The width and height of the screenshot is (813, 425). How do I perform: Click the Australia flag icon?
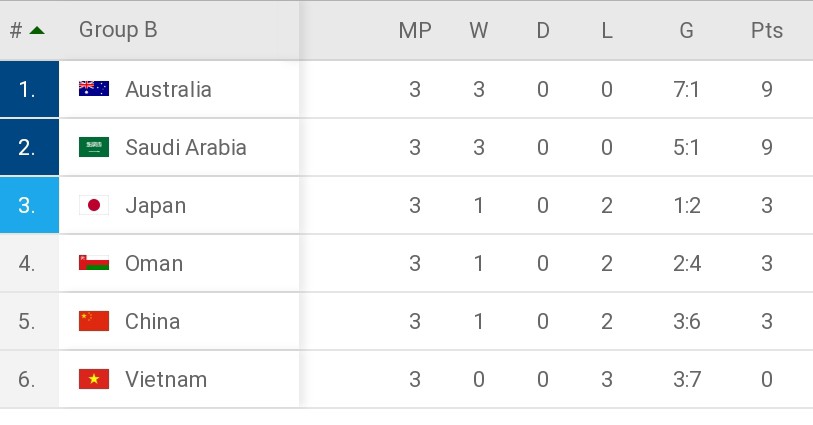pyautogui.click(x=94, y=89)
